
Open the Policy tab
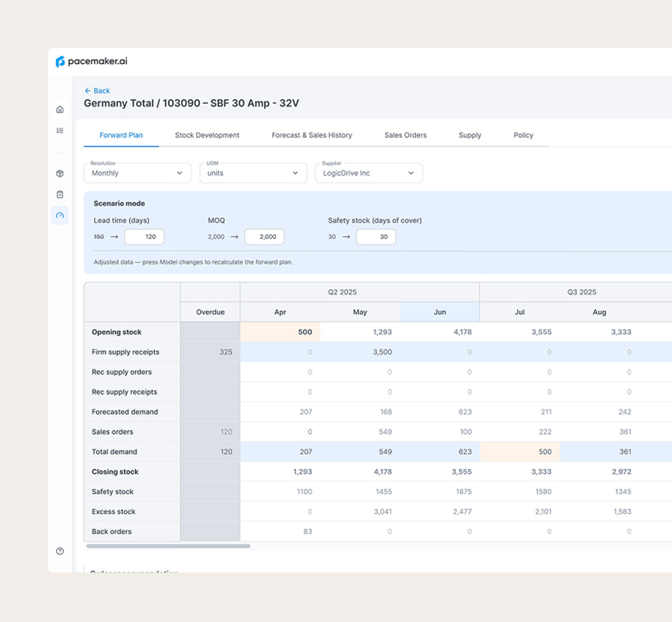pos(523,135)
